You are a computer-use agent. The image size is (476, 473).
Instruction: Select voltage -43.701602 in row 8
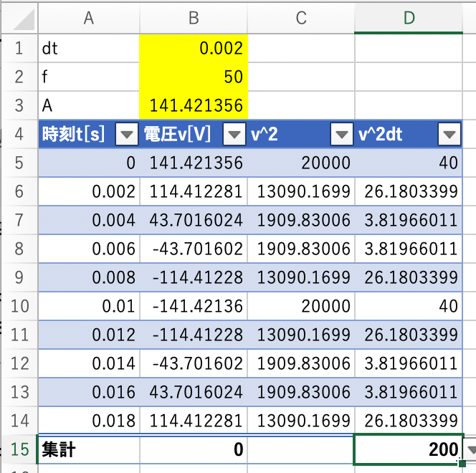pyautogui.click(x=194, y=249)
